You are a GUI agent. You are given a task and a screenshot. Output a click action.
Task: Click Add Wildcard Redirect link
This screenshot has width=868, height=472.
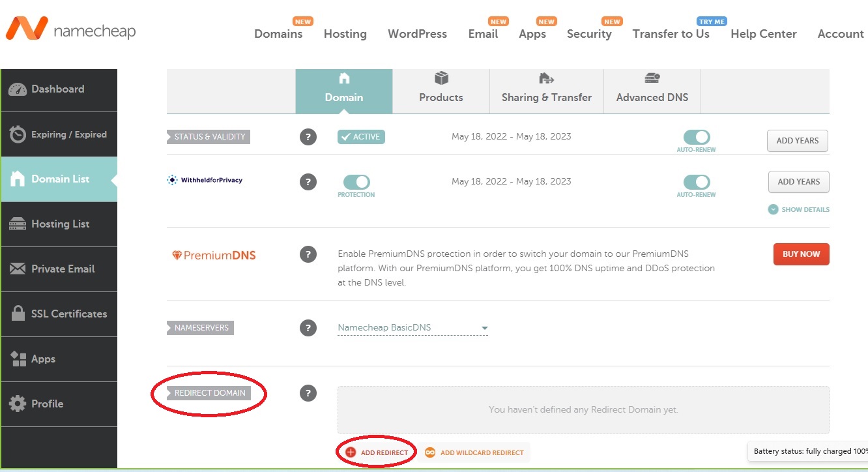(x=474, y=452)
